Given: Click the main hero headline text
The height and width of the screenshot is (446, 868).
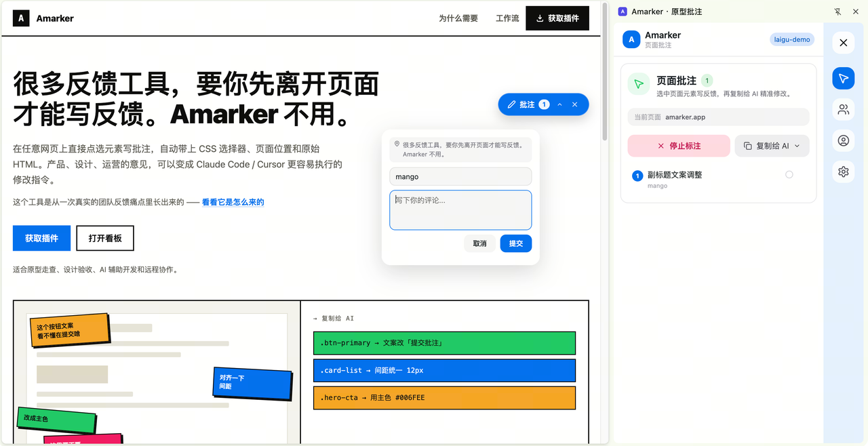Looking at the screenshot, I should [x=196, y=99].
